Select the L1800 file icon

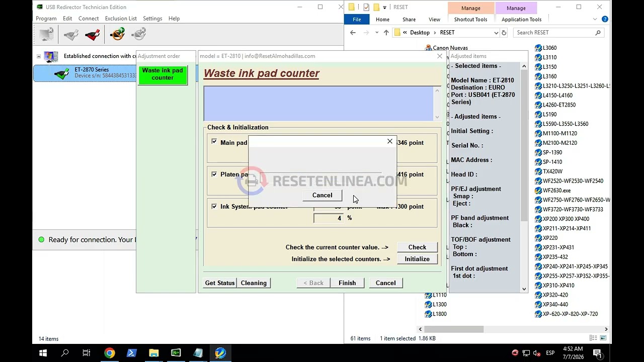click(428, 314)
